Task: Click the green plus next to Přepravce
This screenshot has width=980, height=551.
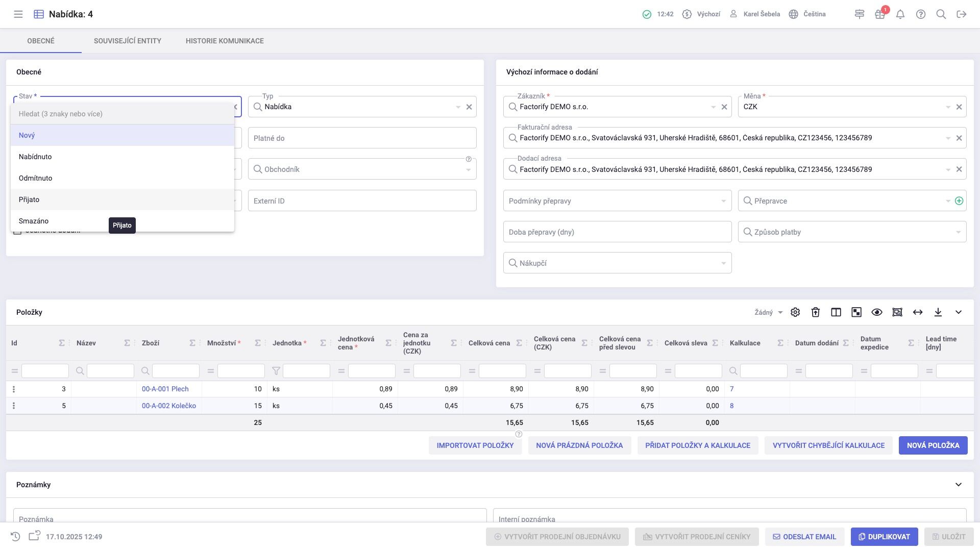Action: (959, 201)
